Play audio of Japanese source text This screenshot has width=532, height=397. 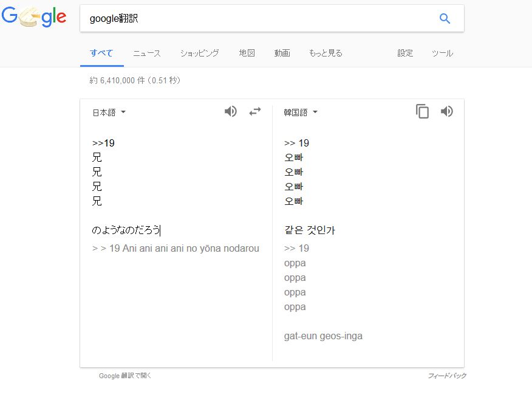tap(231, 112)
